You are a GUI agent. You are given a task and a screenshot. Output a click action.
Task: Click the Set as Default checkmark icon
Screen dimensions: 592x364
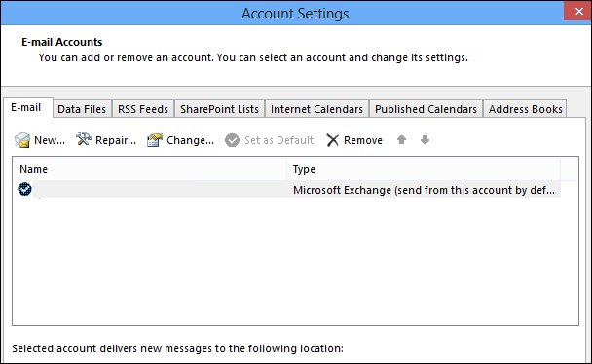click(x=232, y=140)
